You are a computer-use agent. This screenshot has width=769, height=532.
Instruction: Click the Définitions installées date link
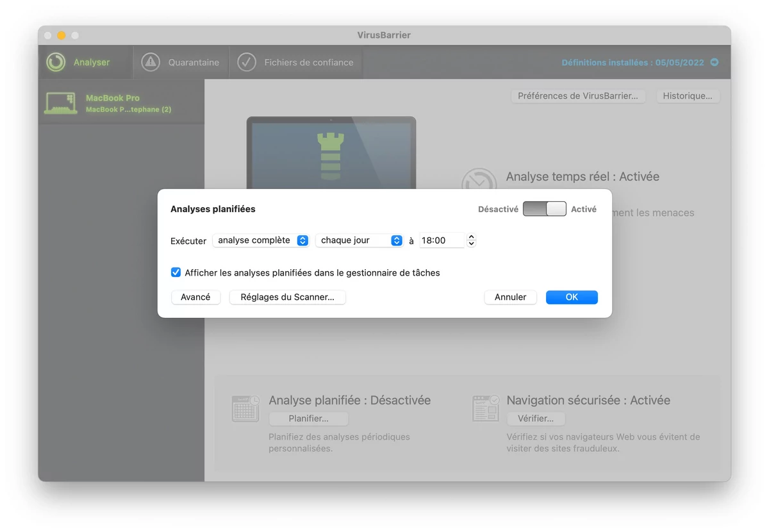(x=633, y=63)
